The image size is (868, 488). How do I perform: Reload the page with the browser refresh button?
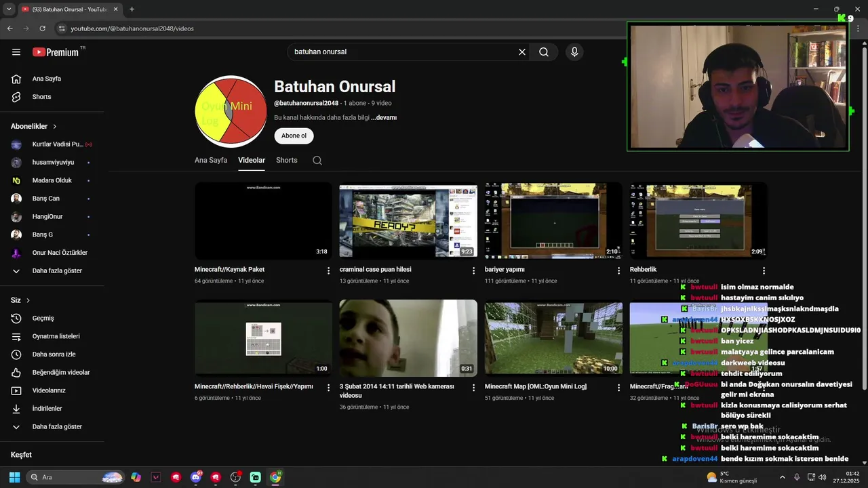(42, 28)
